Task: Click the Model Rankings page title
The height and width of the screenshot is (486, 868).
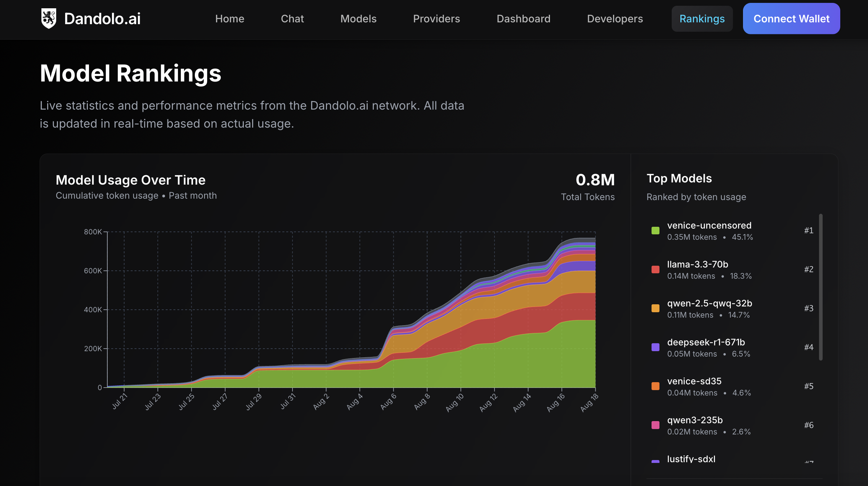Action: (130, 74)
